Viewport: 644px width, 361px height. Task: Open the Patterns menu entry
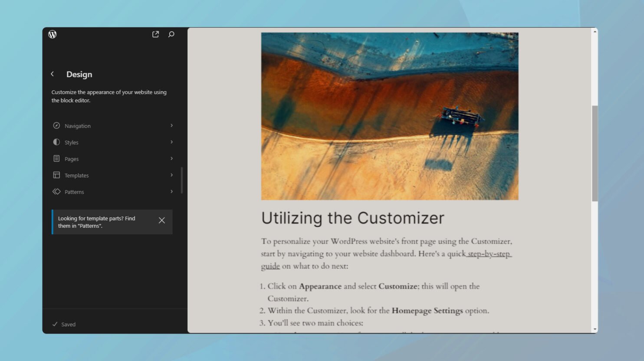pos(74,191)
